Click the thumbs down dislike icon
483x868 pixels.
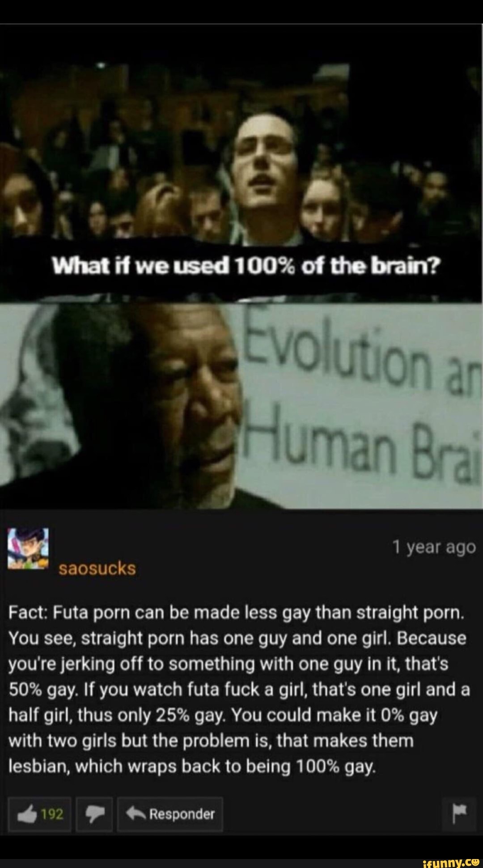(94, 814)
